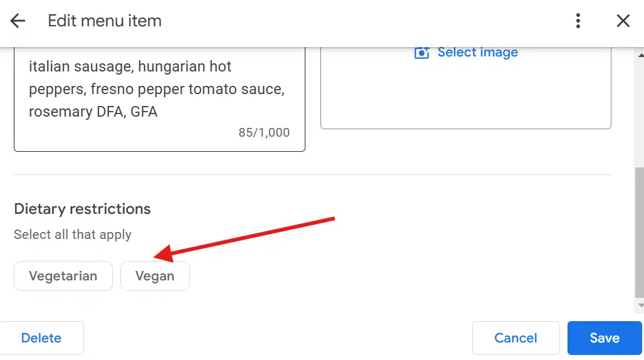Cancel editing the menu item

point(515,338)
